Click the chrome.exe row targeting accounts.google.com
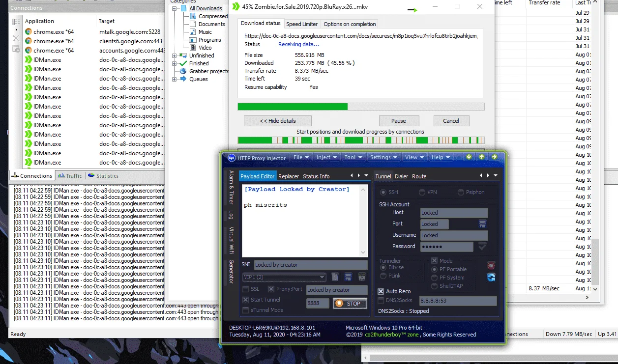The width and height of the screenshot is (618, 364). click(x=94, y=50)
